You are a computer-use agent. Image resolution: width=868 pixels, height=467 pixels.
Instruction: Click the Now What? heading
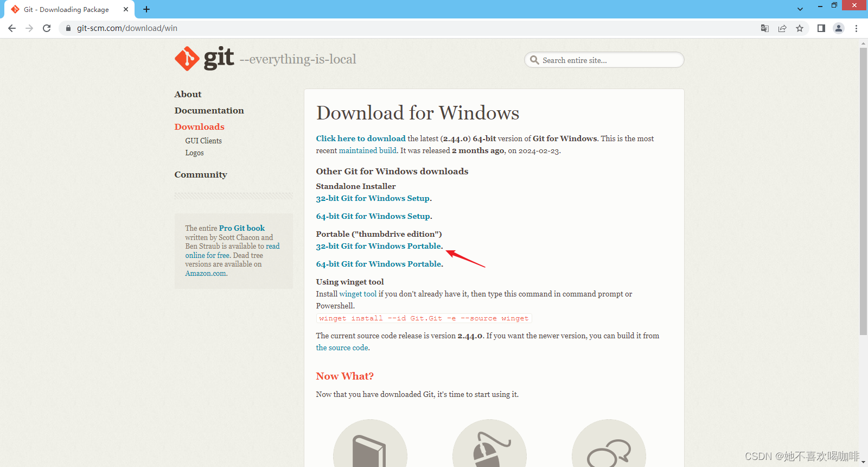click(x=344, y=376)
